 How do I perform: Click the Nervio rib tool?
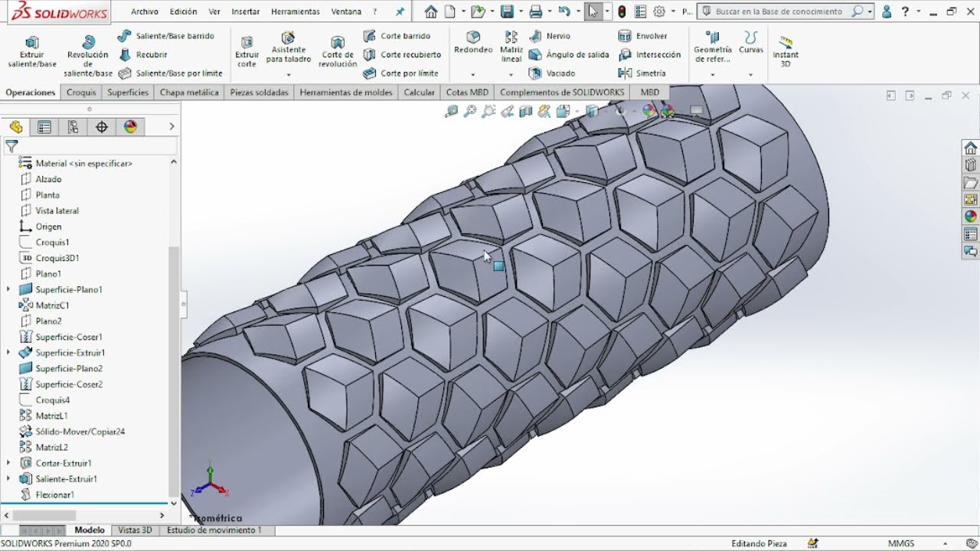point(550,36)
